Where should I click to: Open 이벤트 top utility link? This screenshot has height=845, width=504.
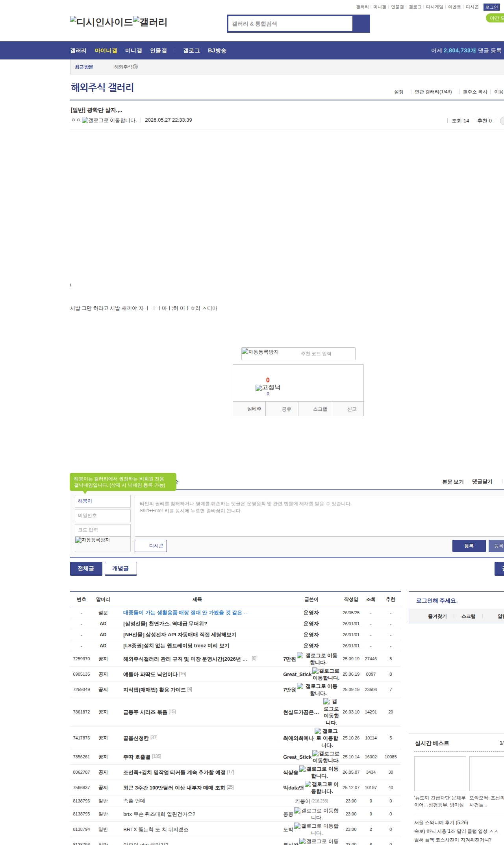point(454,7)
